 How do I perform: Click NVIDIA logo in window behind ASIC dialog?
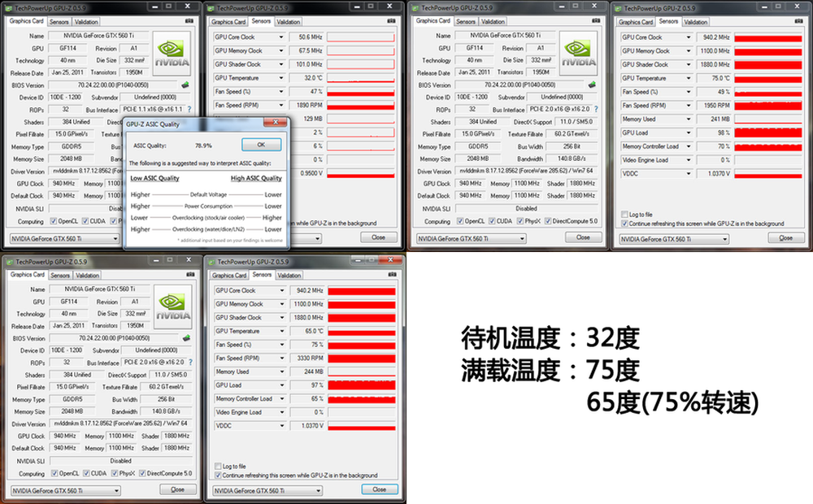pos(172,54)
